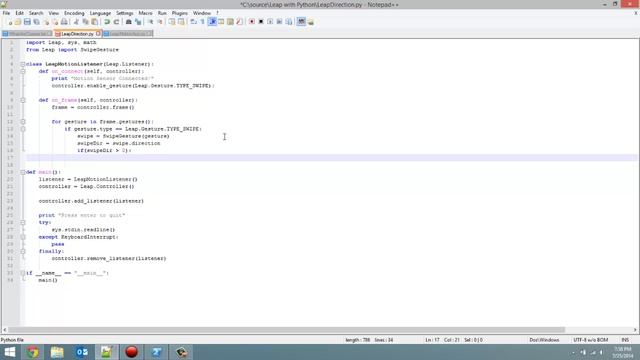Switch to the LeapDirection.py tab
640x360 pixels.
tap(77, 34)
